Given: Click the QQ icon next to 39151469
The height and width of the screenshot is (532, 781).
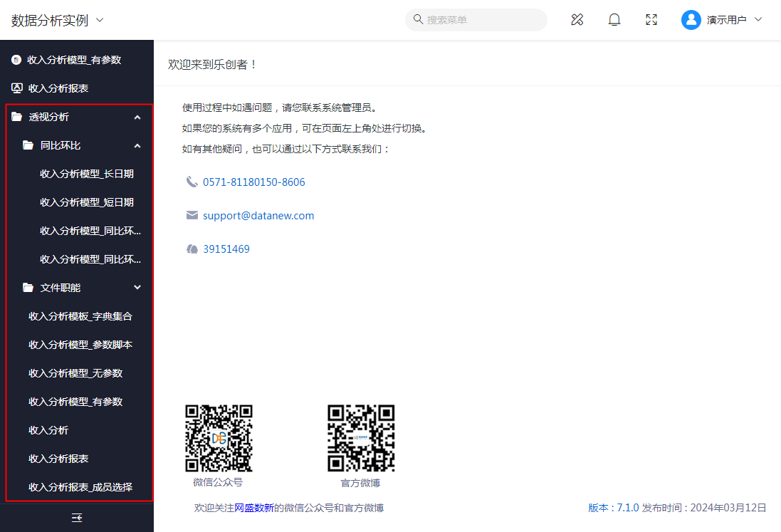Looking at the screenshot, I should [192, 249].
